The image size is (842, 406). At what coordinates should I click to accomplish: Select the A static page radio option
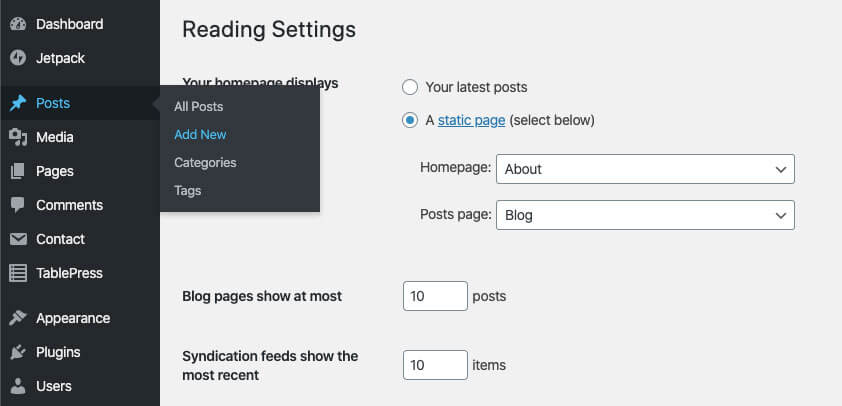[410, 120]
